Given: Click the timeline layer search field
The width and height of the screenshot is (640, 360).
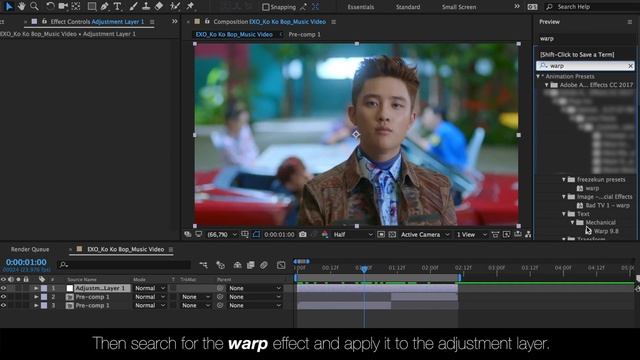Looking at the screenshot, I should (124, 265).
